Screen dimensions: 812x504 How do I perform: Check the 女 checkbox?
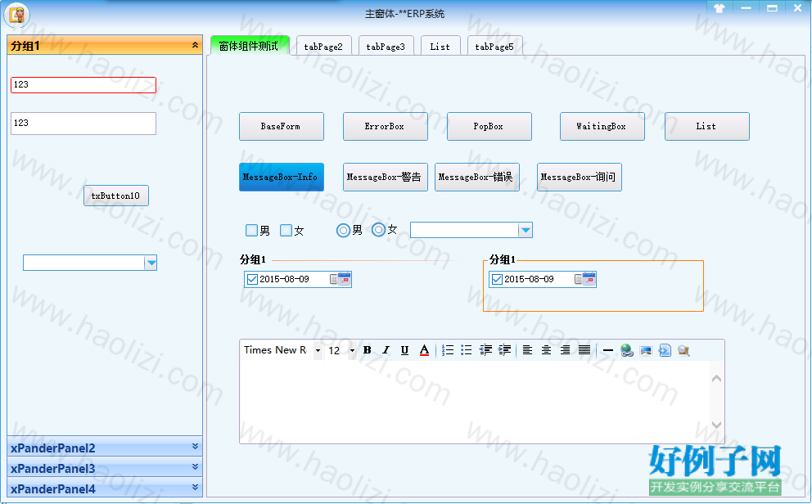[286, 230]
